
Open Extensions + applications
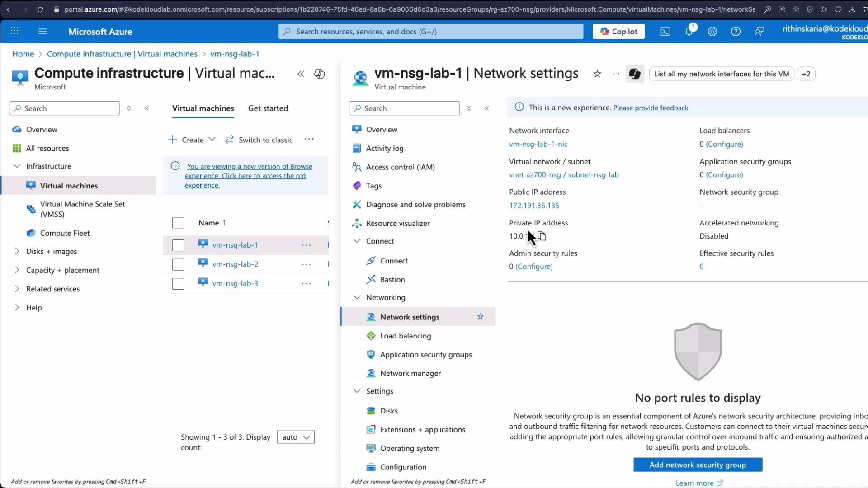(422, 430)
